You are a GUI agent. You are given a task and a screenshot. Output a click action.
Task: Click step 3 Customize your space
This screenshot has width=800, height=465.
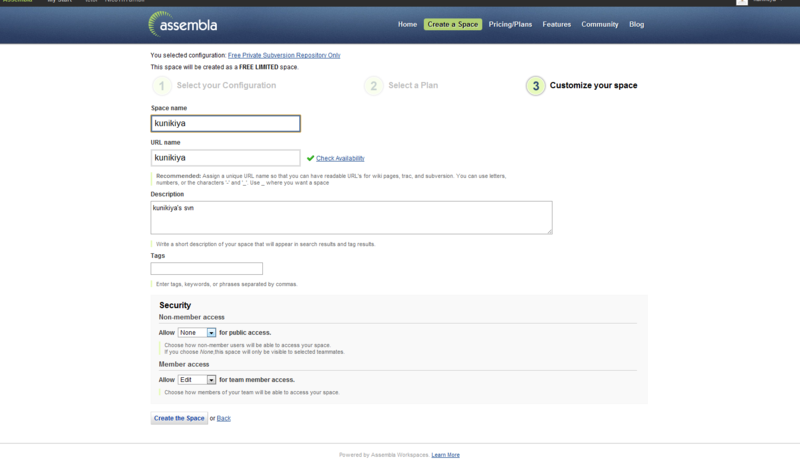582,85
